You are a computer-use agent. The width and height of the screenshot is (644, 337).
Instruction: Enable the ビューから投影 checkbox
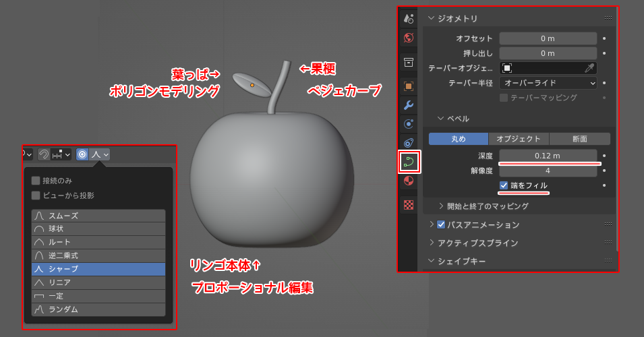point(36,195)
